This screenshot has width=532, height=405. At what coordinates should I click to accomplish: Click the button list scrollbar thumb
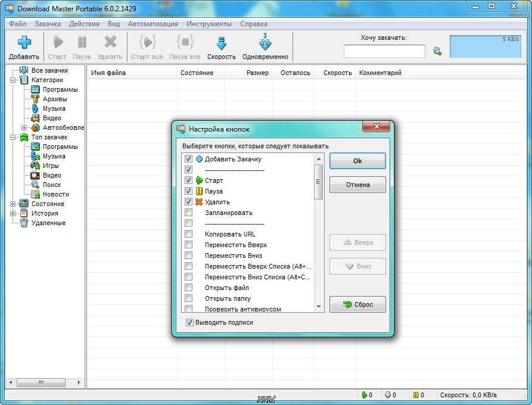click(319, 182)
